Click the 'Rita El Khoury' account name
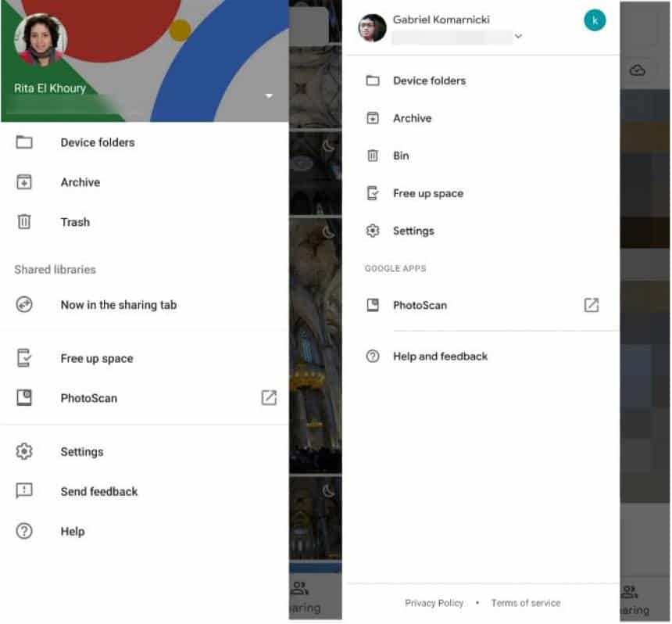 [50, 88]
